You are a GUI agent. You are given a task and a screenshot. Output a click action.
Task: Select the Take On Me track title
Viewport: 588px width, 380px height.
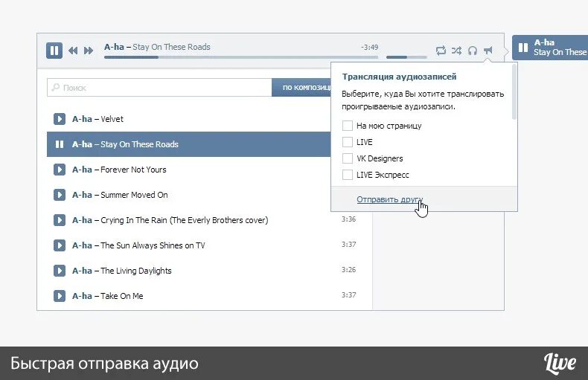pos(121,296)
